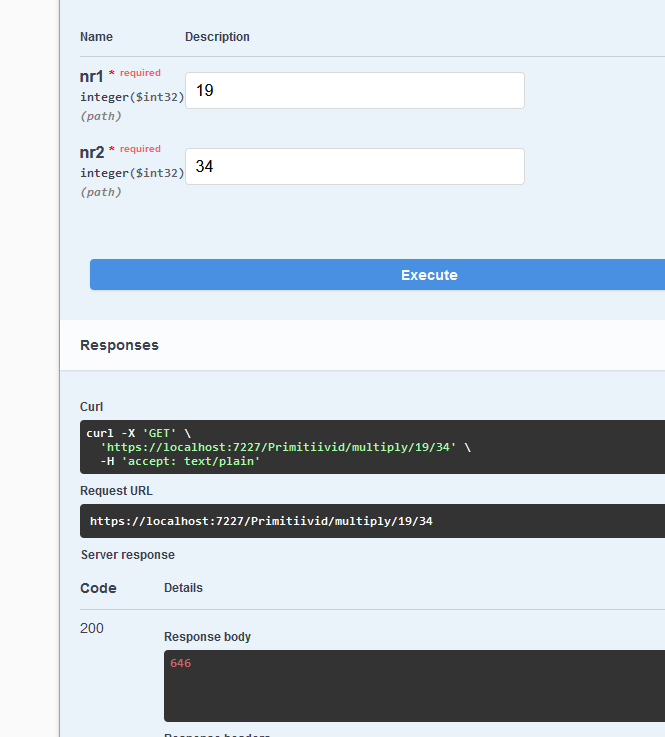The width and height of the screenshot is (665, 737).
Task: Click the nr2 input field containing 34
Action: click(355, 166)
